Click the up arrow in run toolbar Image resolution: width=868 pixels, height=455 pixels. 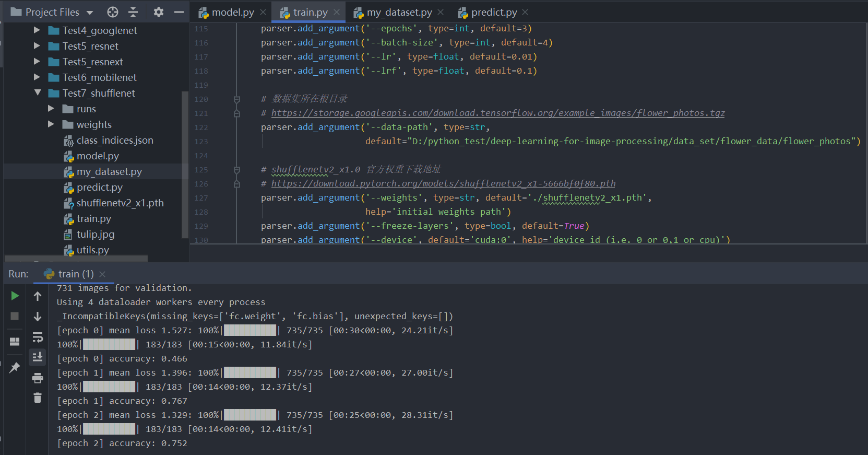38,296
